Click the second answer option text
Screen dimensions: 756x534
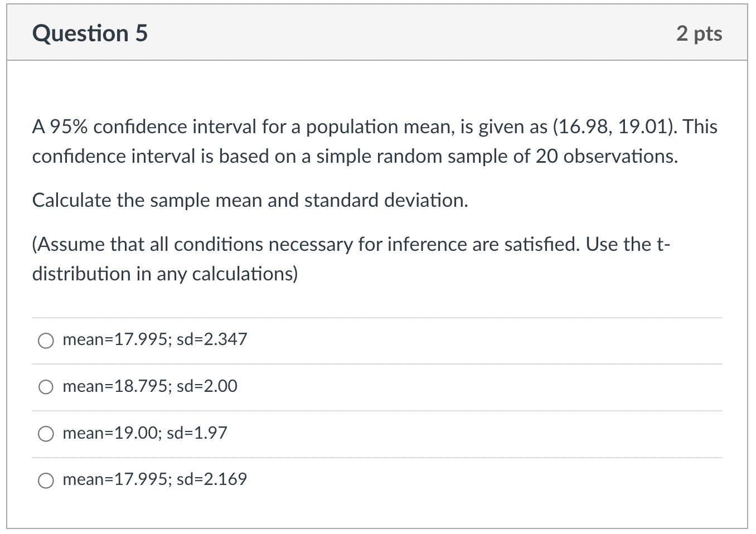pos(150,386)
